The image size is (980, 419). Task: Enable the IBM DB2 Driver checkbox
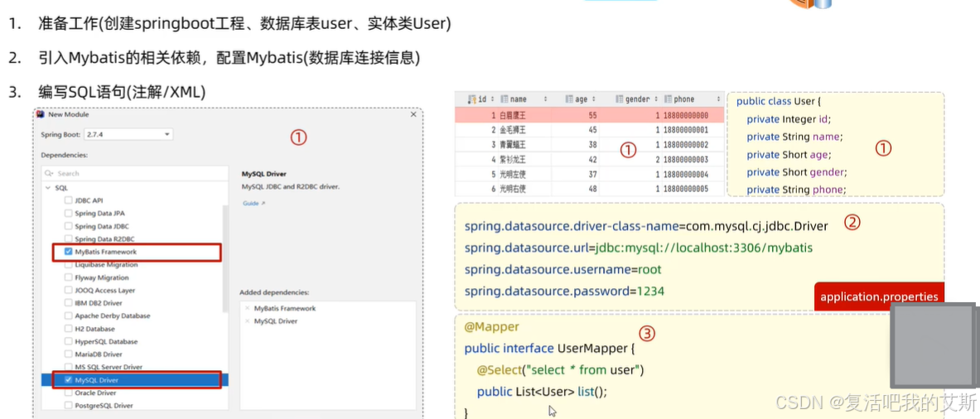click(x=69, y=303)
